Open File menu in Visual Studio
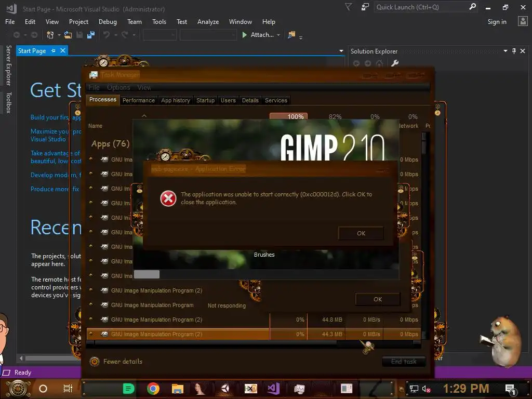This screenshot has width=532, height=399. (x=10, y=22)
